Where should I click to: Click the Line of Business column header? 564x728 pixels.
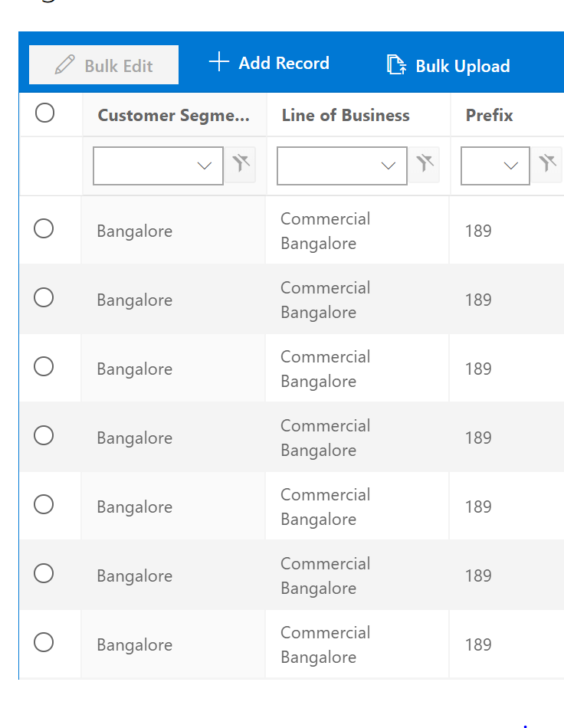click(346, 116)
